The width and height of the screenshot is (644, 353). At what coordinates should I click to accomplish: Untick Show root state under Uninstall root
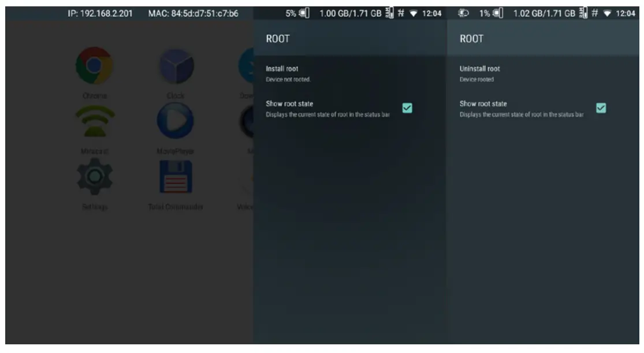pyautogui.click(x=601, y=108)
